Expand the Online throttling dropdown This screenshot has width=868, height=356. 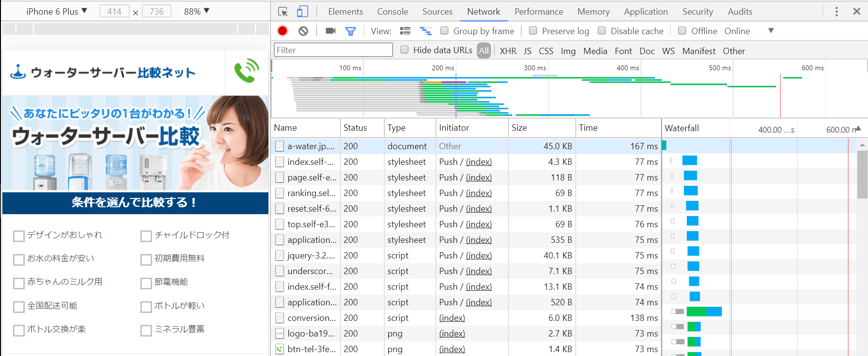[771, 31]
